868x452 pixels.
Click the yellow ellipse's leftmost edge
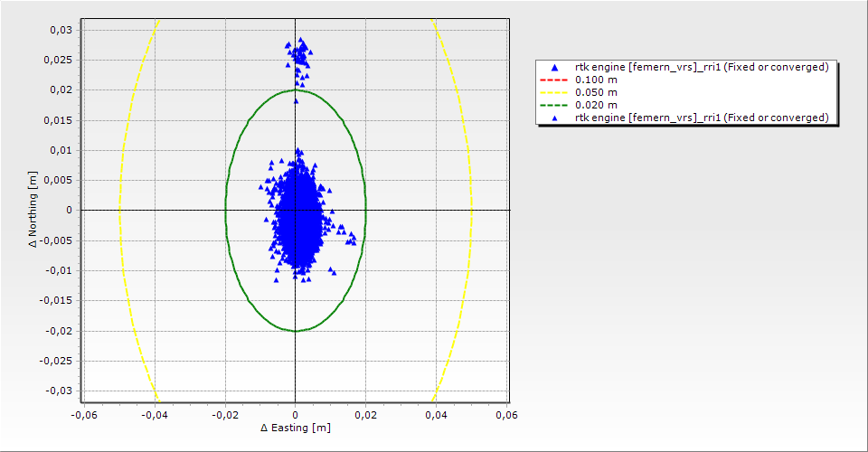coord(119,210)
